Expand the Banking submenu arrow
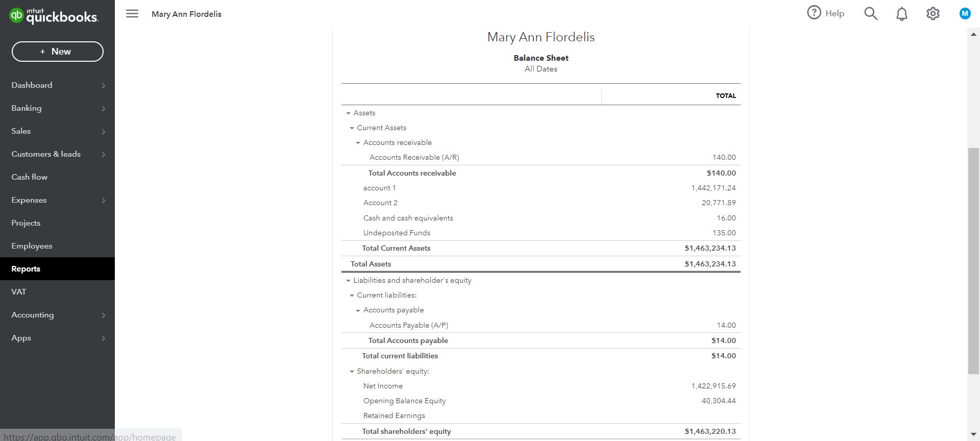Viewport: 980px width, 441px height. 104,109
